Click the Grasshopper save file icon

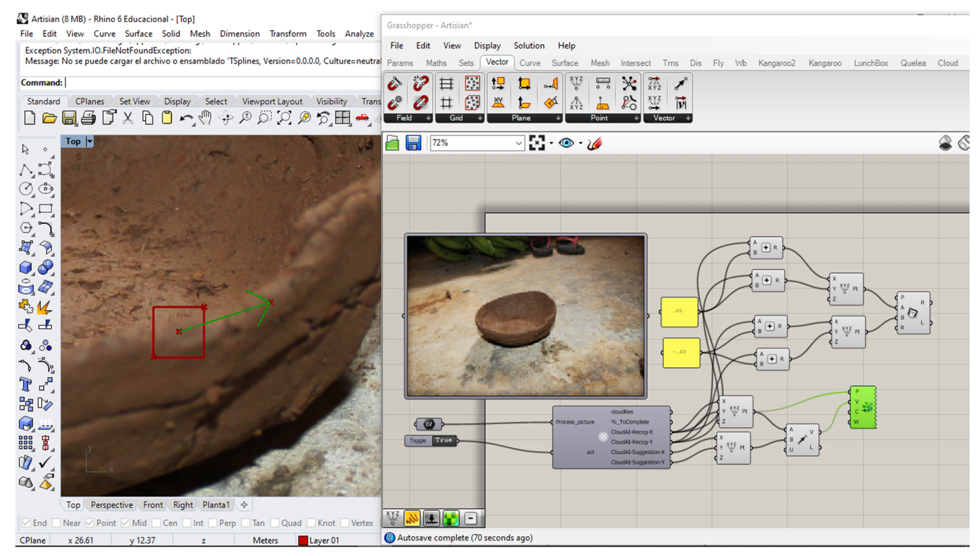[x=413, y=143]
